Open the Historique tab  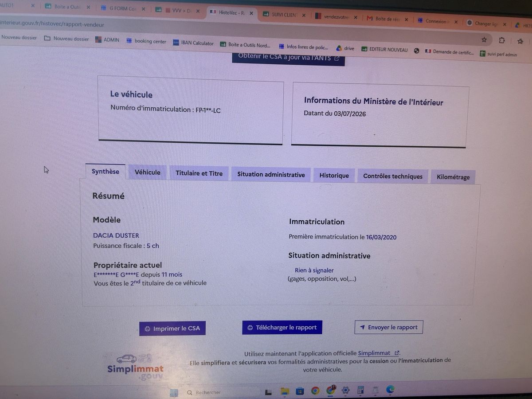[x=334, y=176]
